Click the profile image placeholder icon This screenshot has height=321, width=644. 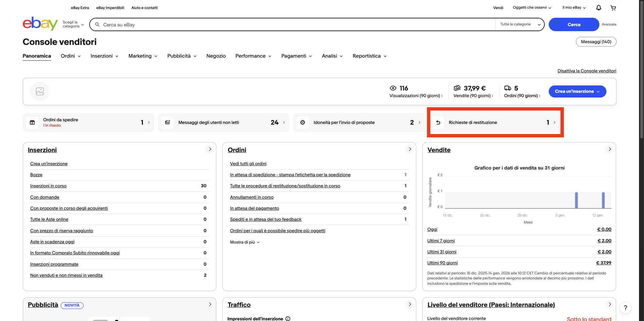(x=40, y=91)
